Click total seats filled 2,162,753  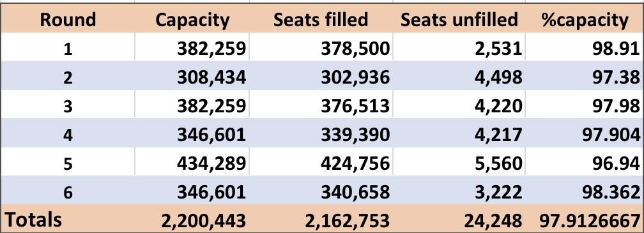coord(321,219)
